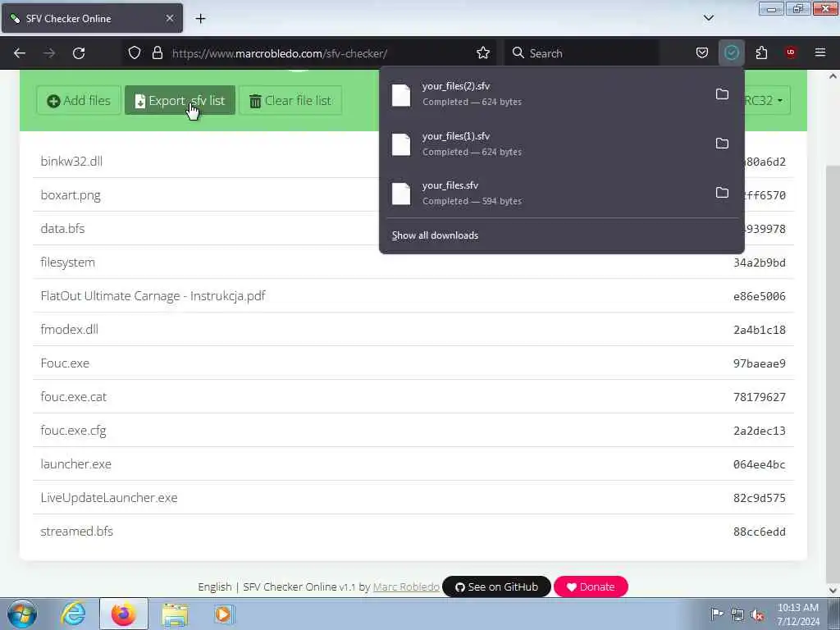
Task: Bookmark this page with the star icon
Action: (482, 53)
